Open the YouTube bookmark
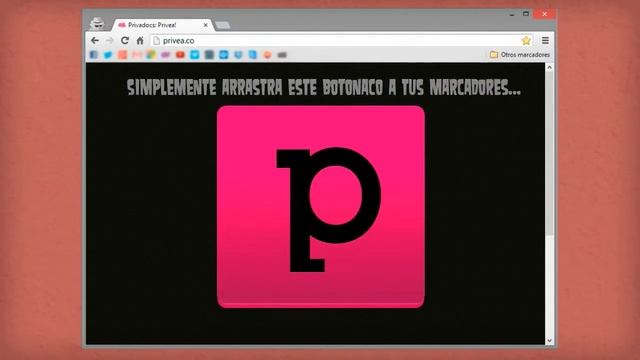 click(x=180, y=55)
